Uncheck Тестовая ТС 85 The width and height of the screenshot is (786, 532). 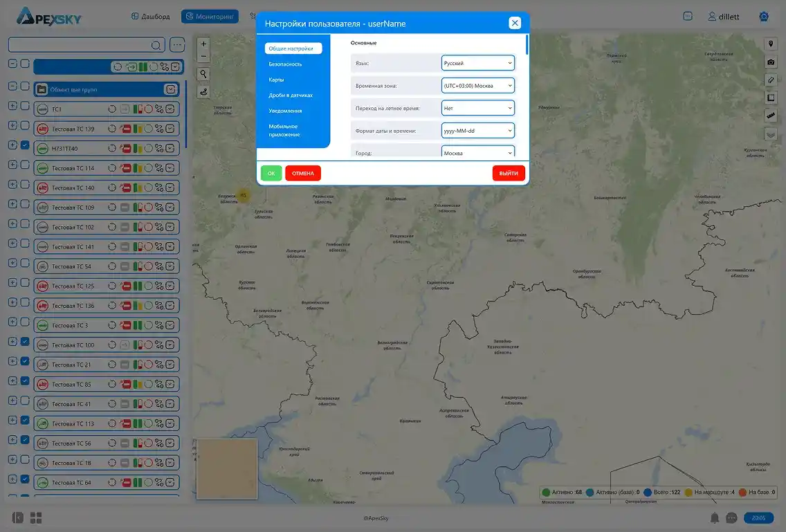click(25, 380)
